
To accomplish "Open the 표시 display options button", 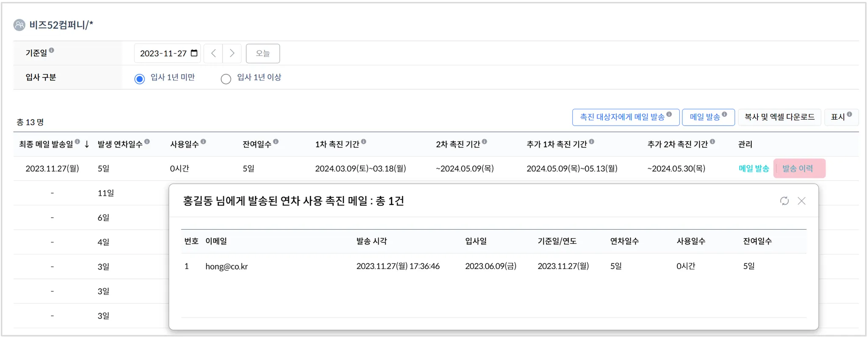I will click(x=841, y=117).
